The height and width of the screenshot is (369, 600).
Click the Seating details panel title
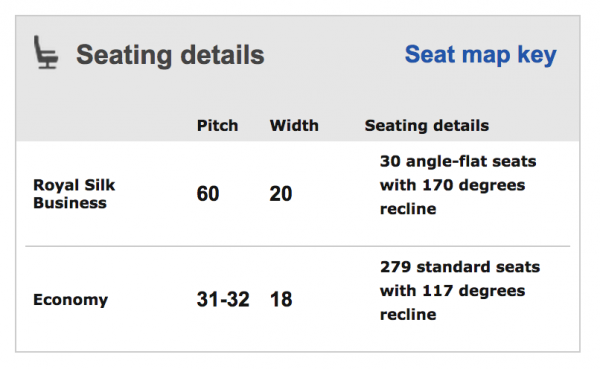(170, 55)
